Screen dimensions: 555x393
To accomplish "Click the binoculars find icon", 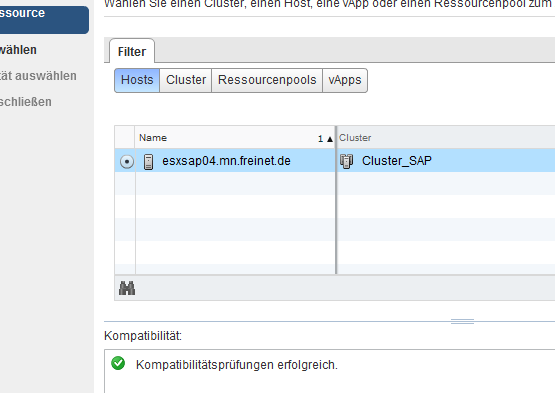I will [x=127, y=288].
